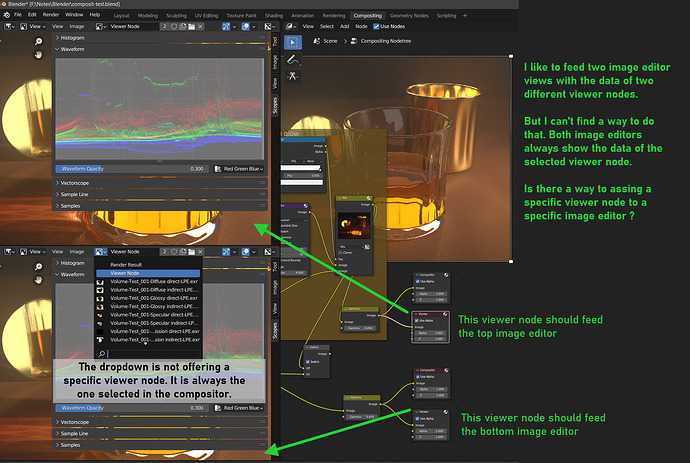Image resolution: width=690 pixels, height=463 pixels.
Task: Toggle fake user shield in top image editor
Action: coord(174,26)
